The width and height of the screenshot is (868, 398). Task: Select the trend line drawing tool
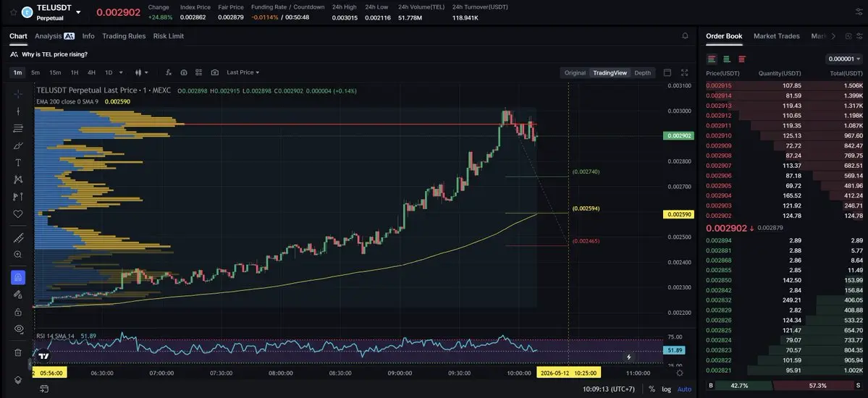click(x=17, y=111)
